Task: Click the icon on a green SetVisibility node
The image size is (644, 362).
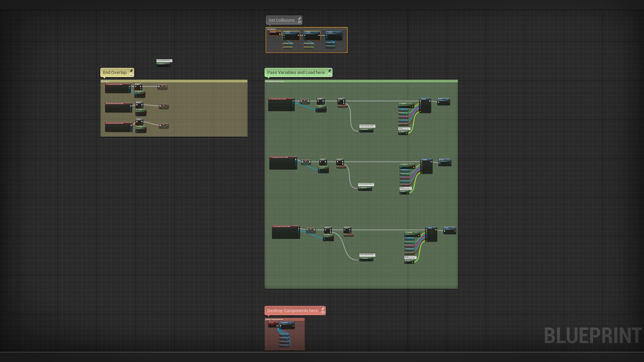Action: pos(135,92)
